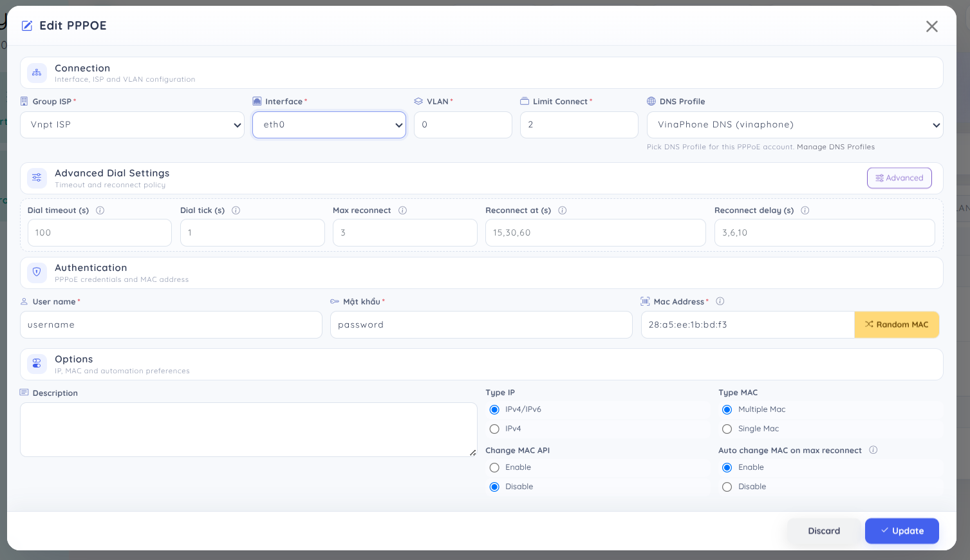Show info for Reconnect delay
Viewport: 970px width, 560px height.
pos(805,210)
